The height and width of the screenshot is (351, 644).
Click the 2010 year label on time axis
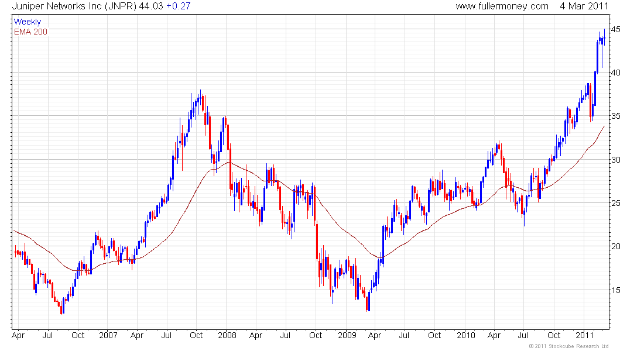coord(466,335)
